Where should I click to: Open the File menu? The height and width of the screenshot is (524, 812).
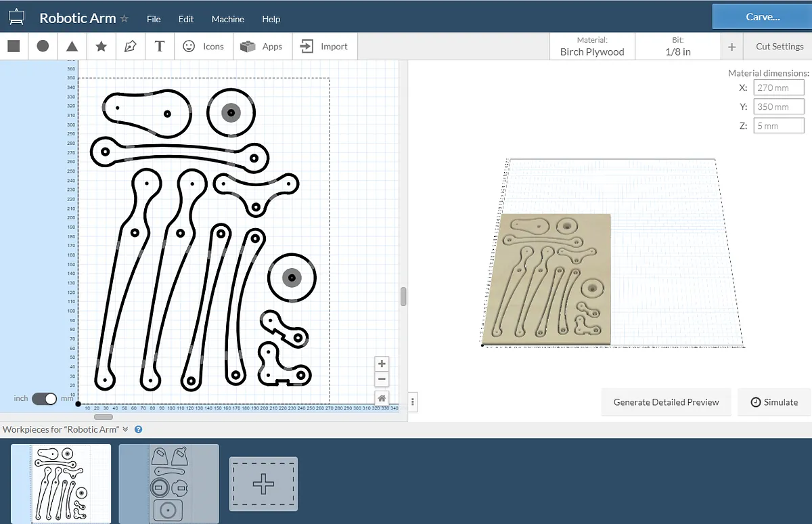[x=154, y=19]
